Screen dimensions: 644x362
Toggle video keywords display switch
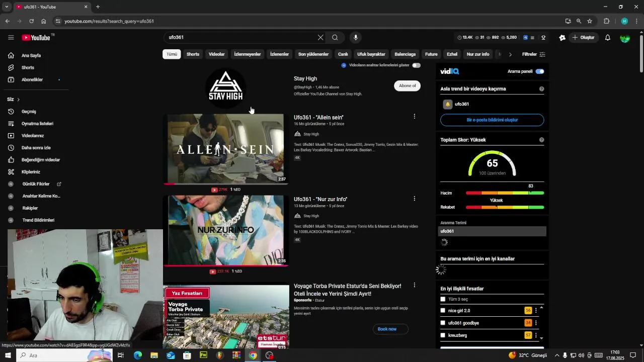[x=416, y=65]
